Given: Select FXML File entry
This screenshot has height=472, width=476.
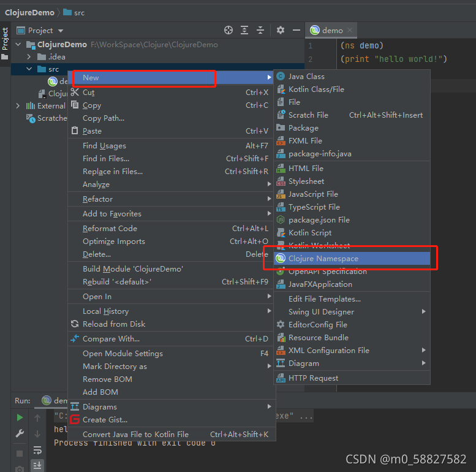Looking at the screenshot, I should 352,141.
